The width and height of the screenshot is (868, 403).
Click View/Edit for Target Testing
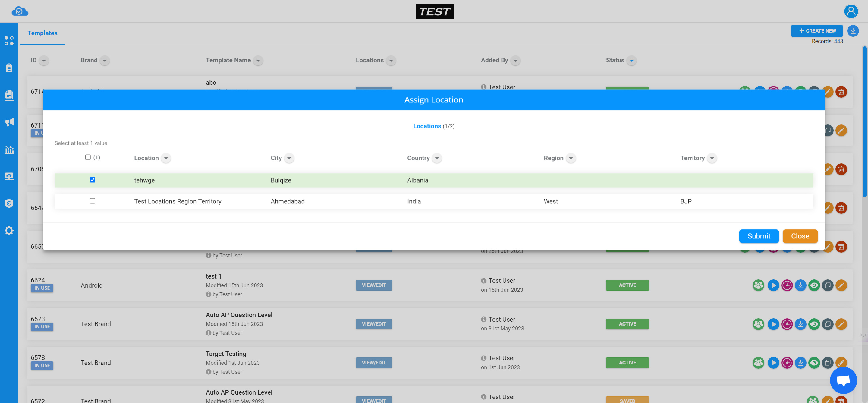[374, 363]
